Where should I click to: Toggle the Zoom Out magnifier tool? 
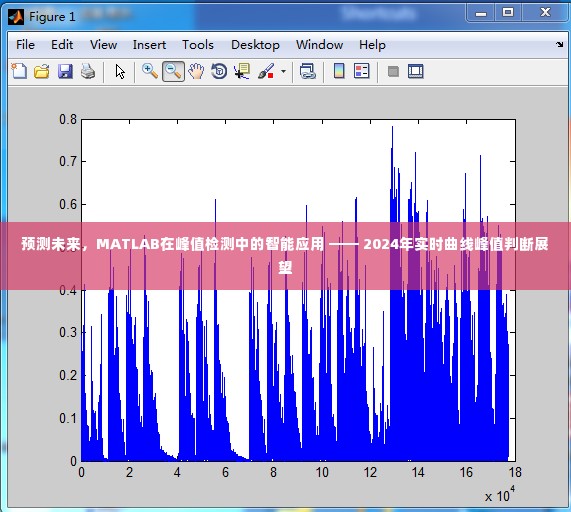click(173, 71)
